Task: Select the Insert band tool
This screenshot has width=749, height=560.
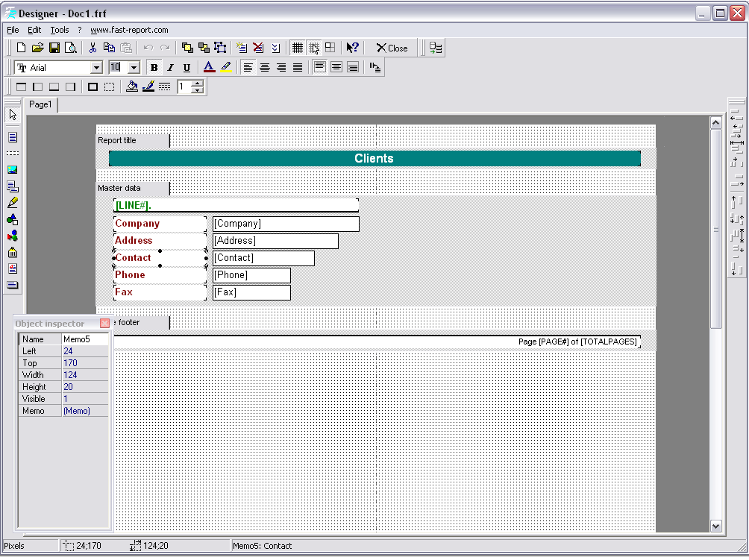Action: (x=13, y=154)
